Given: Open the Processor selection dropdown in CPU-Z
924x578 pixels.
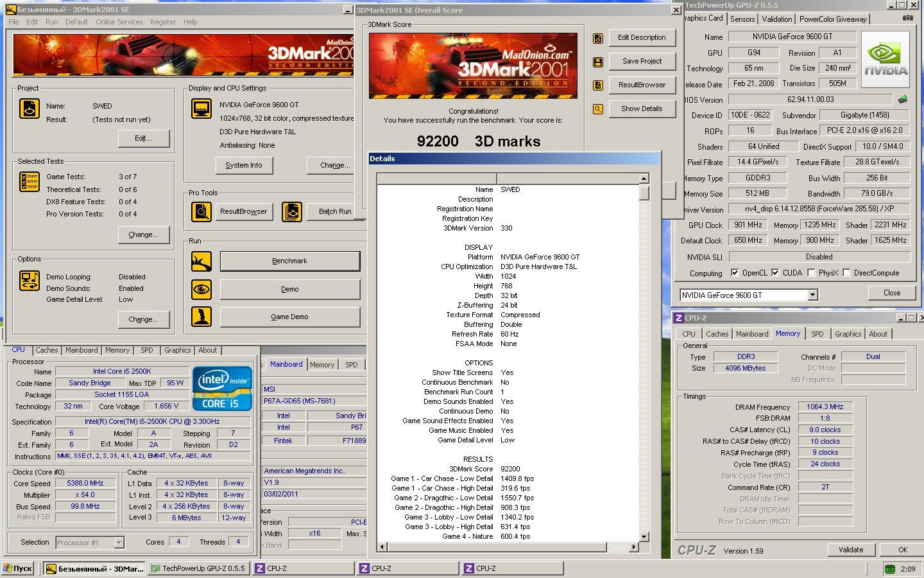Looking at the screenshot, I should point(119,543).
